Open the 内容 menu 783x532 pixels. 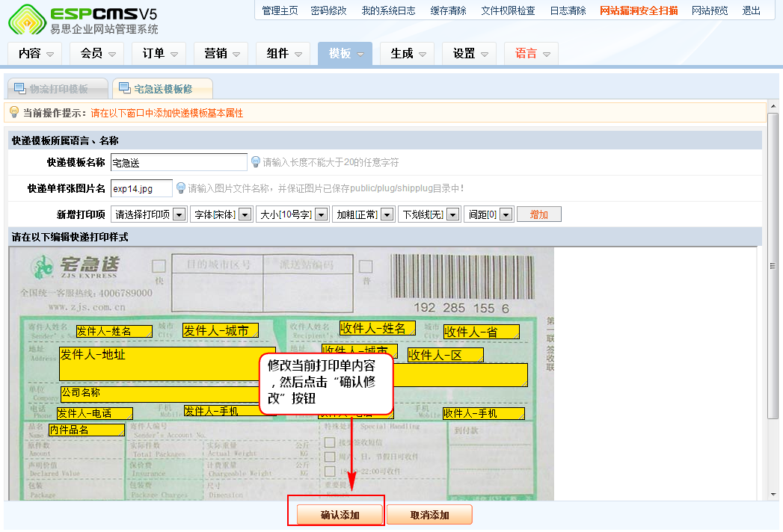point(35,53)
